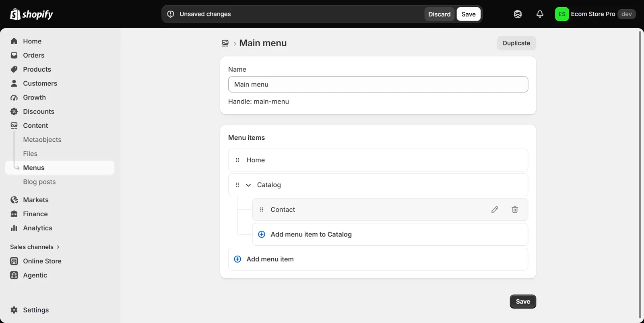Select Menus under Content

point(60,168)
